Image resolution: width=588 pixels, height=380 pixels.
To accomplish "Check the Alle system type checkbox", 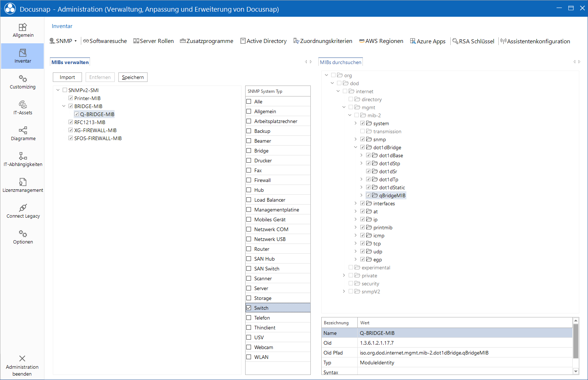I will click(249, 102).
